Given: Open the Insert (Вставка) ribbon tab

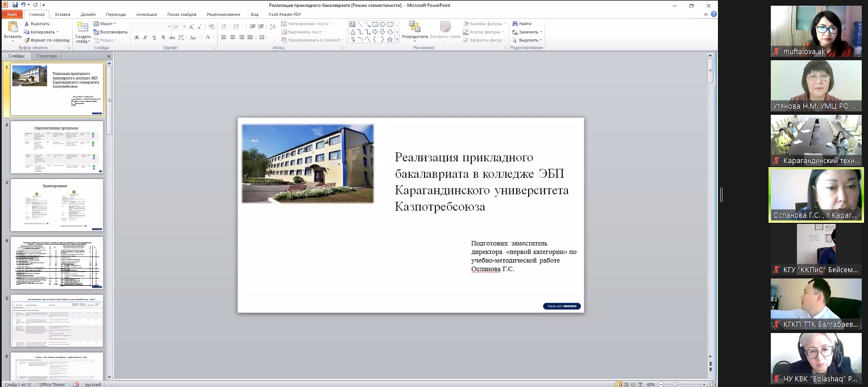Looking at the screenshot, I should click(63, 14).
